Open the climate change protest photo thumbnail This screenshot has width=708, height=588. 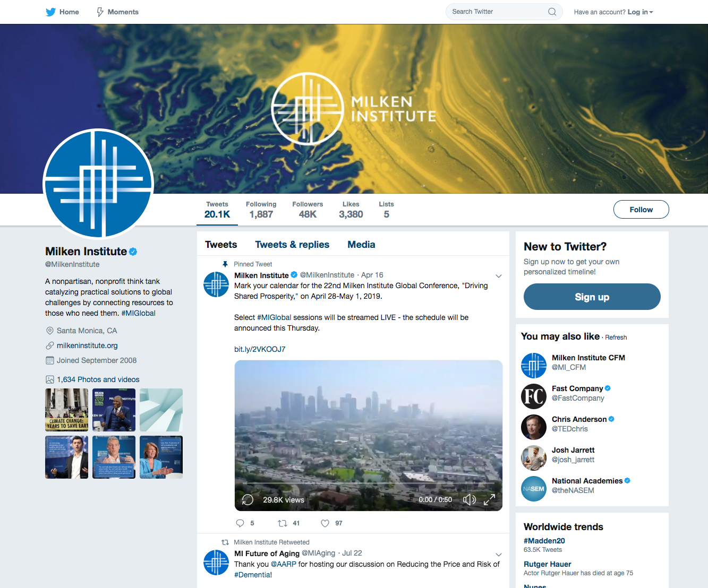(x=66, y=410)
